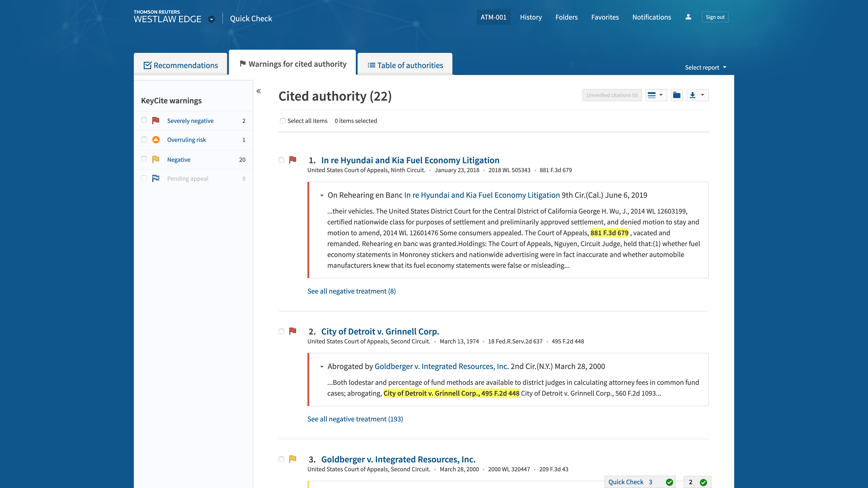Click the red flag on Hyundai case
Screen dimensions: 868x488
(x=293, y=160)
